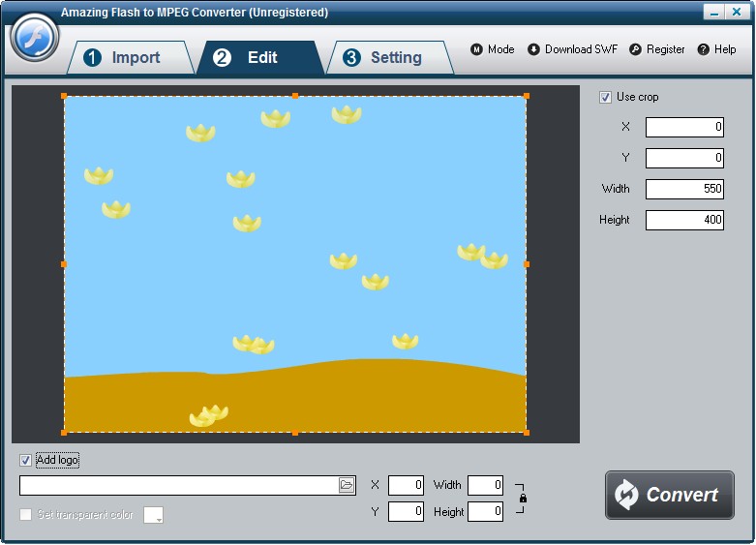Click the Flash application logo icon

pyautogui.click(x=34, y=37)
